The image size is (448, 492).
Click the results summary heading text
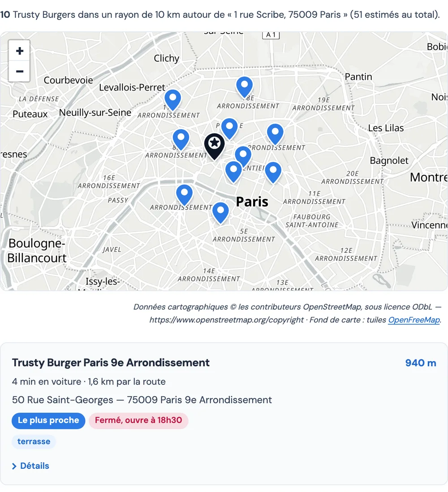pyautogui.click(x=220, y=14)
